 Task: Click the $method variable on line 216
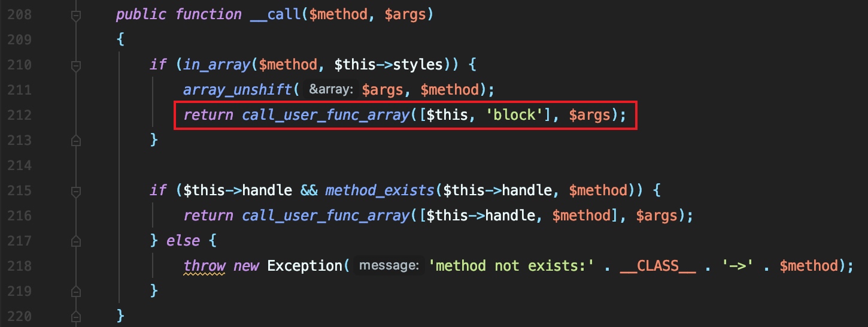[582, 216]
